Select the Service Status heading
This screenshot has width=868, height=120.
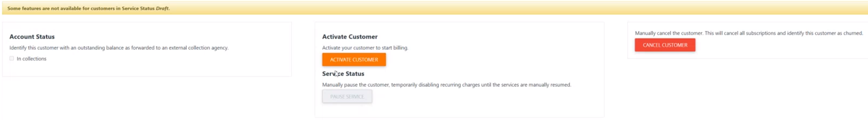(x=343, y=74)
